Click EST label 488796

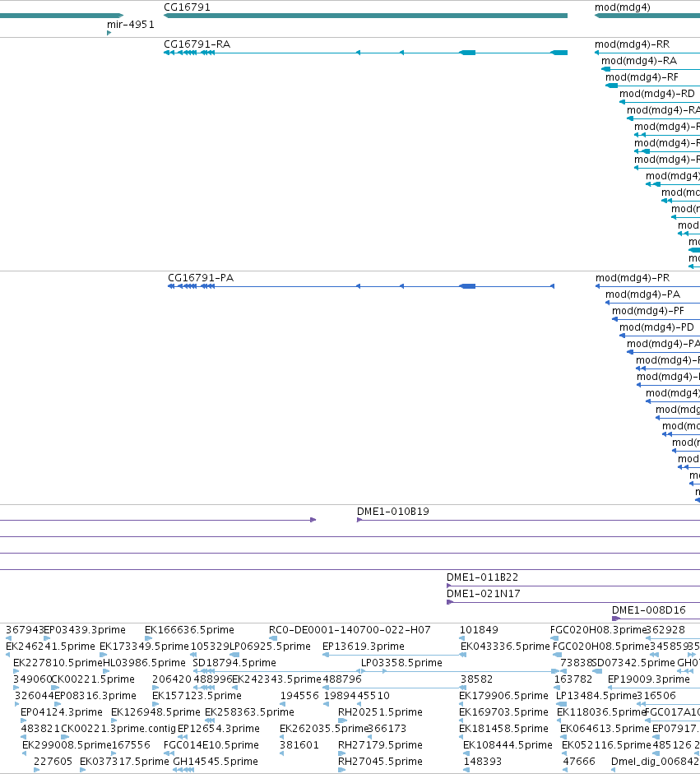click(x=342, y=679)
